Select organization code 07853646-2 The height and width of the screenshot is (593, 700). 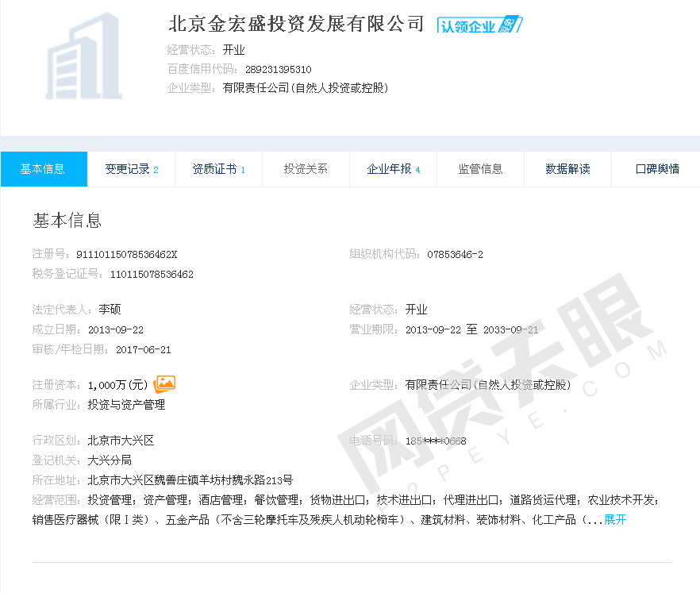click(455, 255)
